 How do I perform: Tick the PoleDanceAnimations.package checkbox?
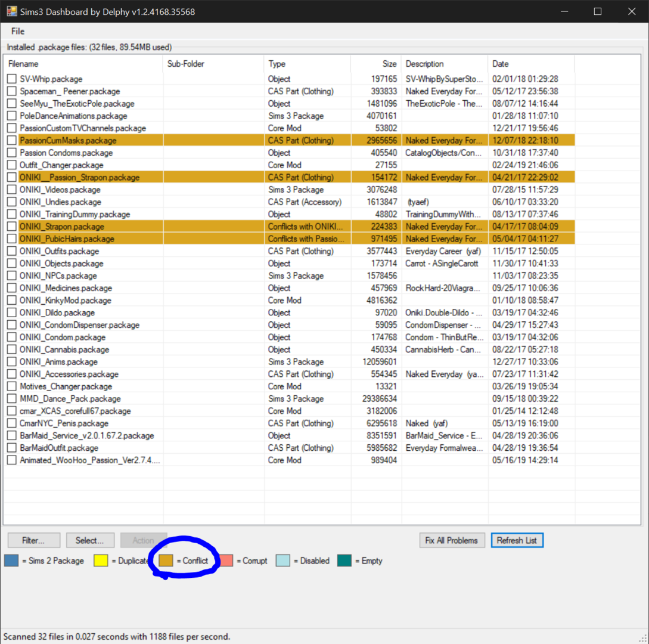[12, 116]
